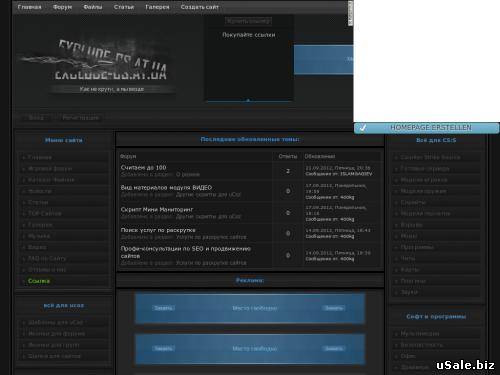Click the ISLAMBAGIEV author name
This screenshot has width=500, height=375.
click(356, 174)
